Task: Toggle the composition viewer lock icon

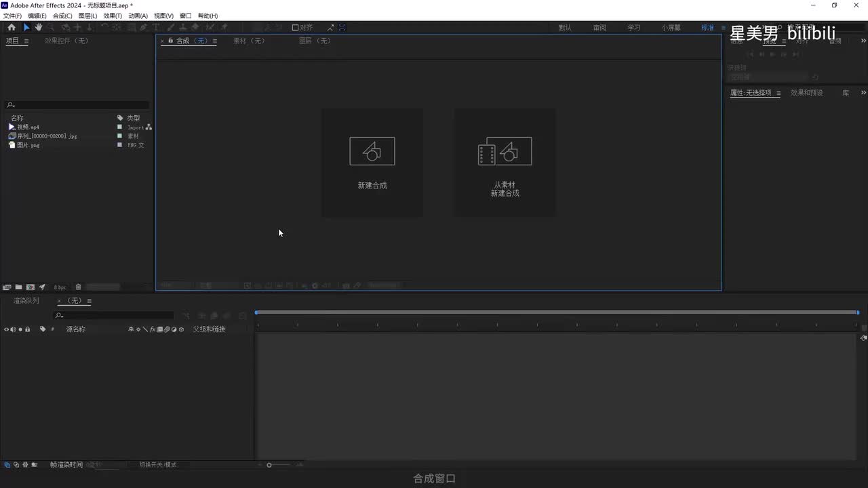Action: (170, 41)
